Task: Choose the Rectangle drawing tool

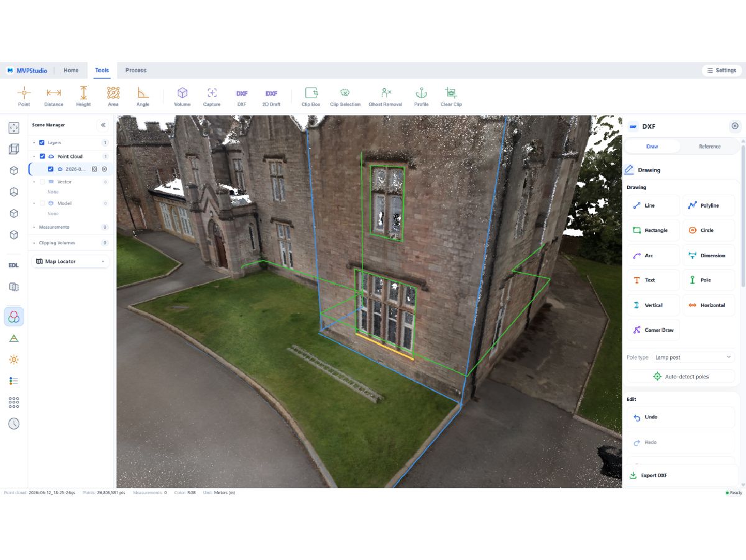Action: (x=653, y=231)
